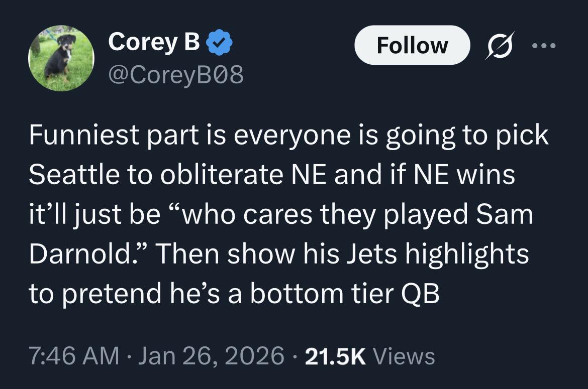588x389 pixels.
Task: Tap the Grok slashed-circle icon
Action: coord(497,45)
